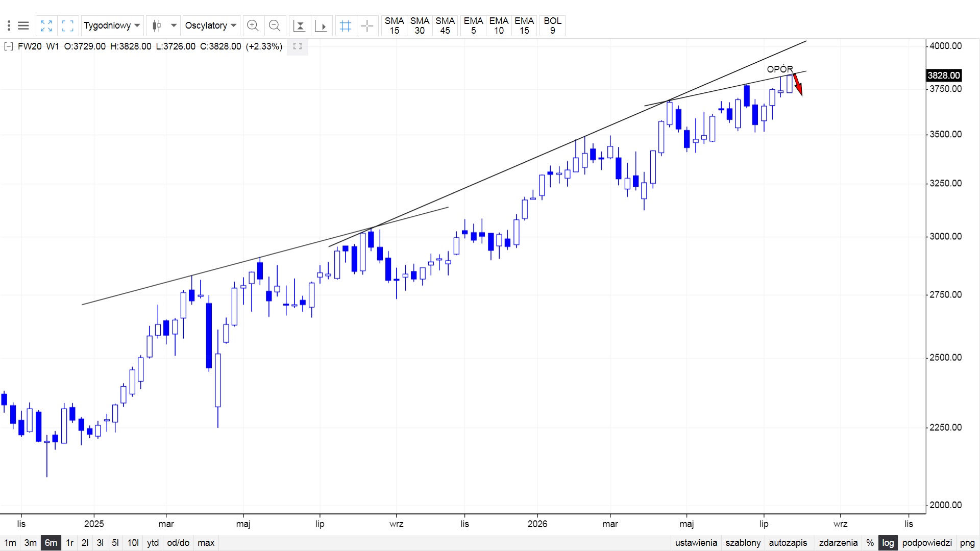Toggle the crosshair cursor icon
Image resolution: width=980 pixels, height=551 pixels.
[367, 26]
